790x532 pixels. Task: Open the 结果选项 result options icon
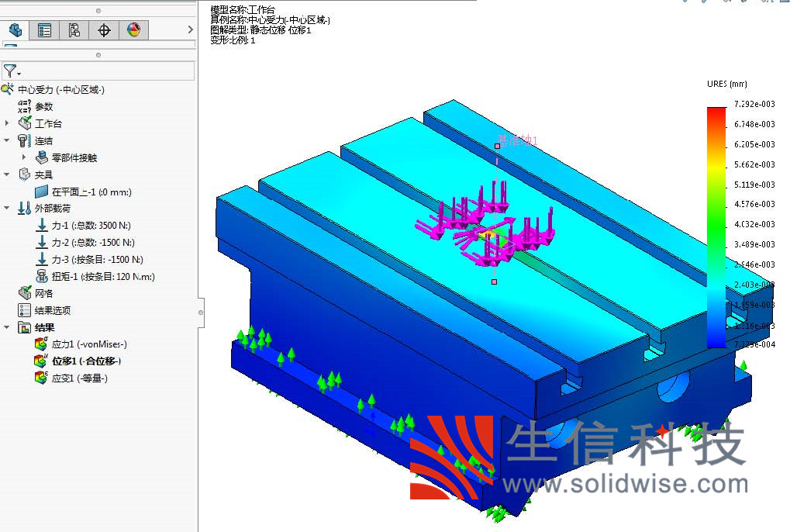(x=25, y=310)
